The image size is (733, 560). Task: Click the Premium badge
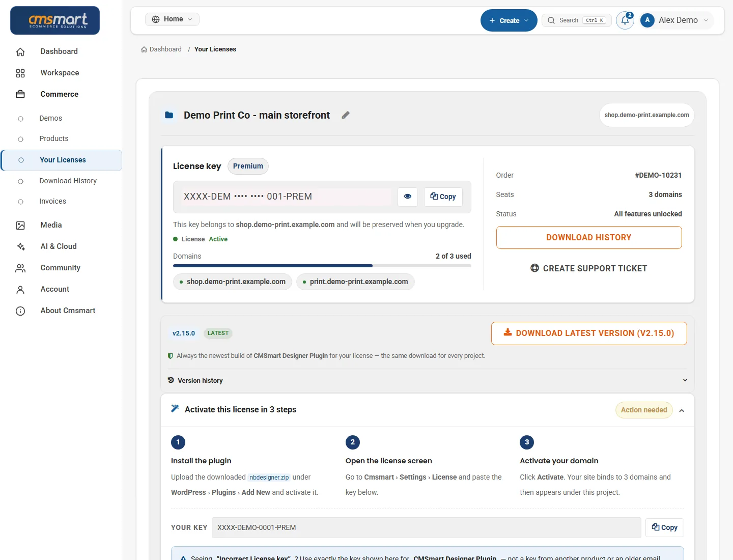pyautogui.click(x=248, y=166)
